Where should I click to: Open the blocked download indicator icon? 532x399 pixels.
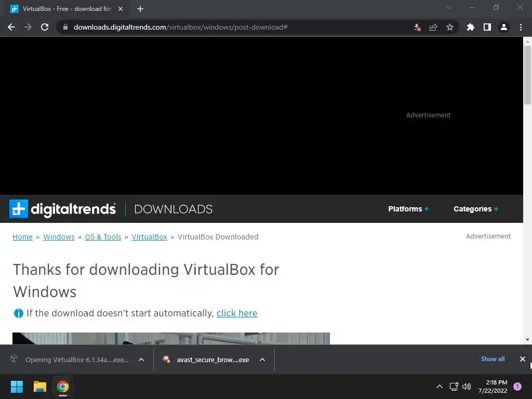417,27
